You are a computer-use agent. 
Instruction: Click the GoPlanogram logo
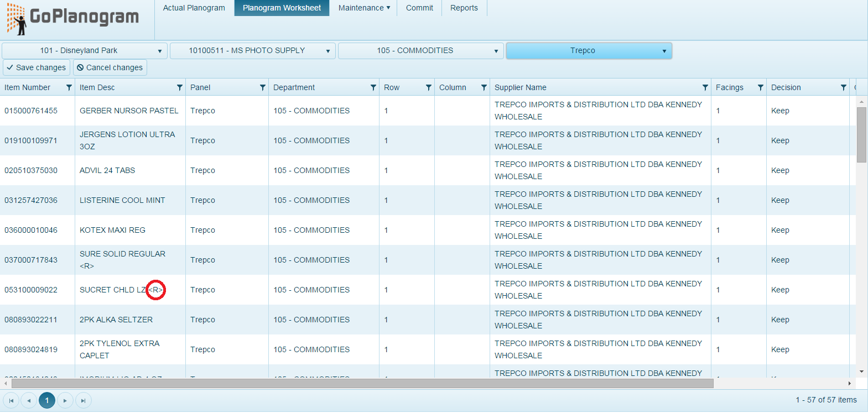72,19
